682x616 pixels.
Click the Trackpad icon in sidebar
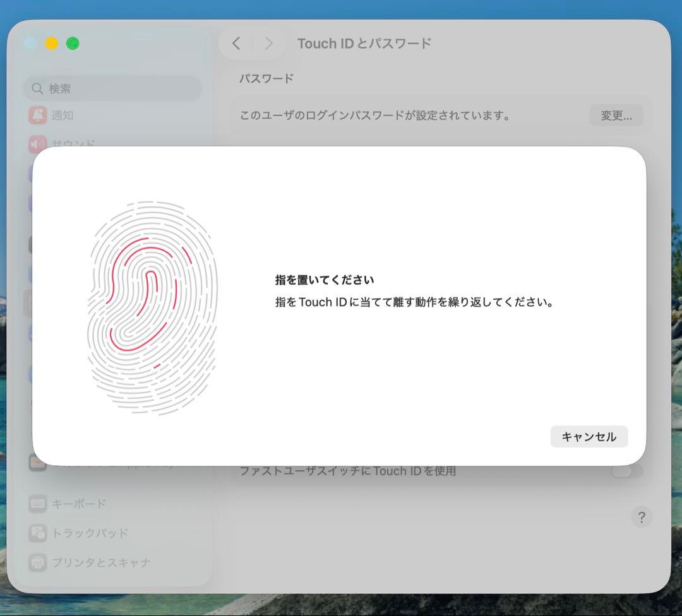[x=38, y=533]
